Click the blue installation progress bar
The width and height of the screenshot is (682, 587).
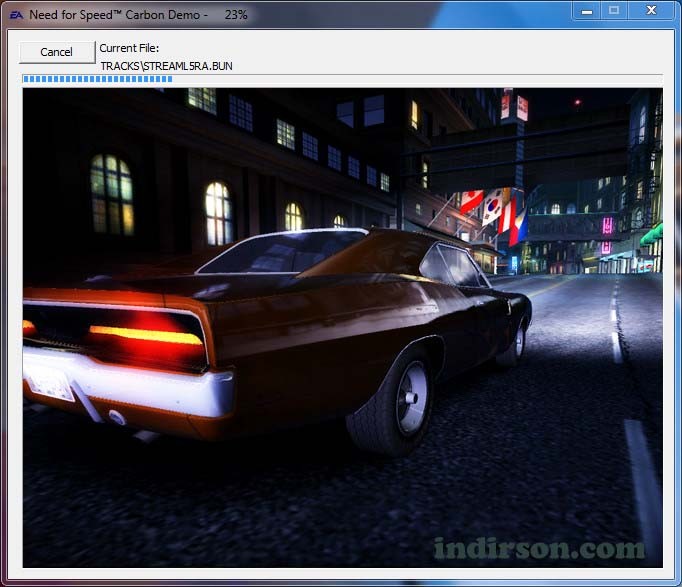(343, 79)
